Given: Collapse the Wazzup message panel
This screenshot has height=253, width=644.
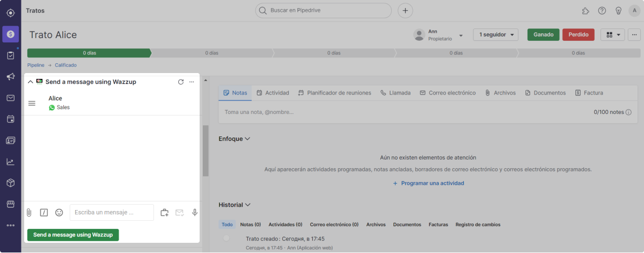Looking at the screenshot, I should (30, 82).
